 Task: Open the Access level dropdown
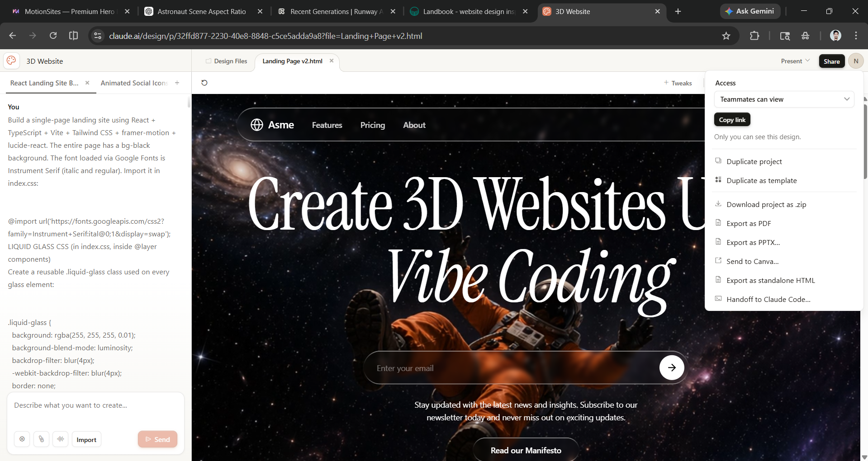[784, 99]
